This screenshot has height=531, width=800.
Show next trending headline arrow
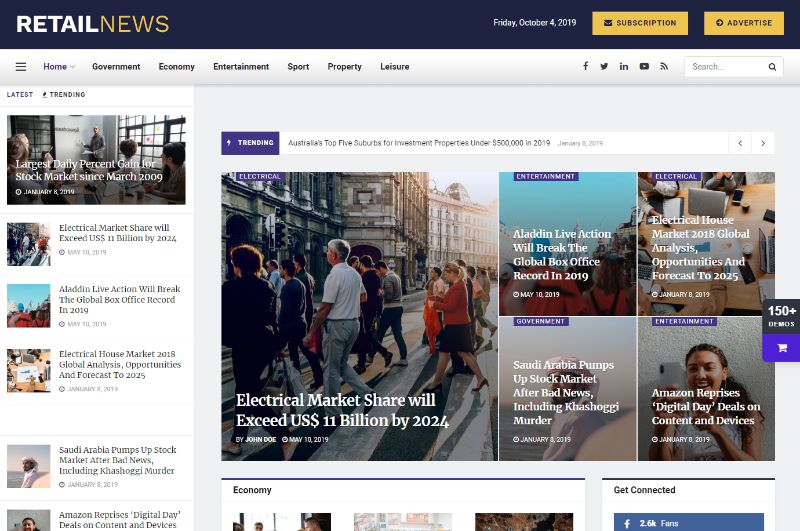[x=763, y=143]
